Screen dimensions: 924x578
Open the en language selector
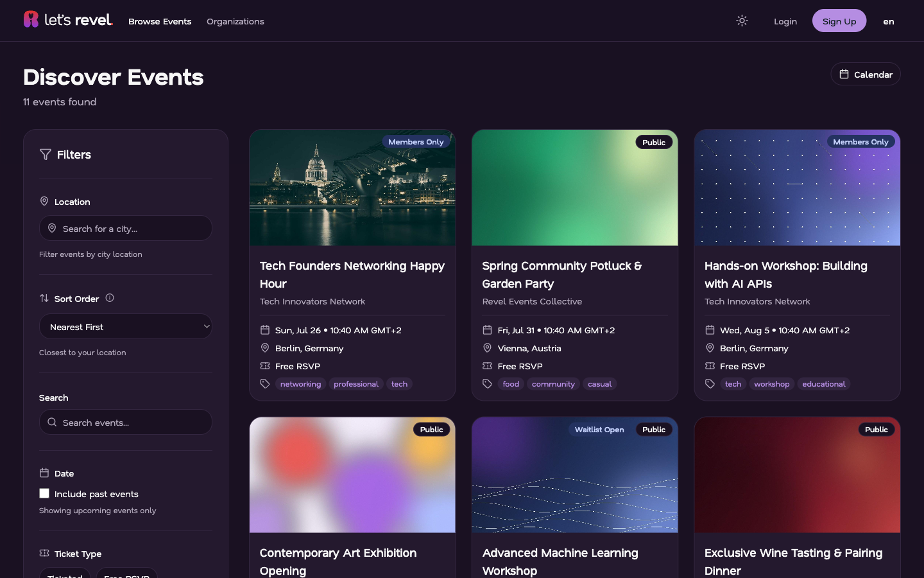click(x=889, y=21)
